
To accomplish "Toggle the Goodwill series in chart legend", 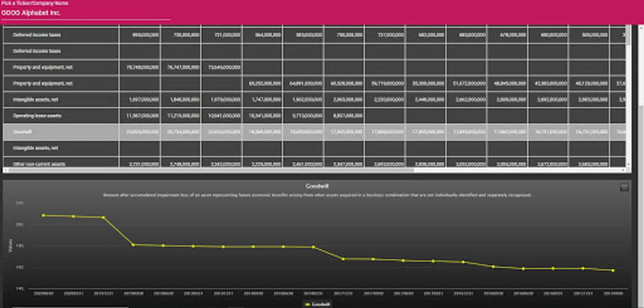I will pos(317,304).
